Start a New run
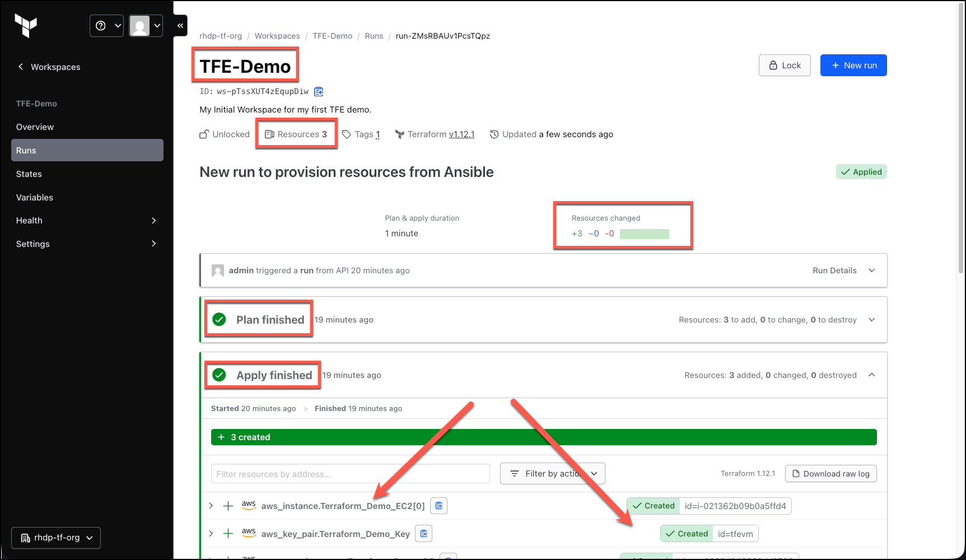 (853, 66)
